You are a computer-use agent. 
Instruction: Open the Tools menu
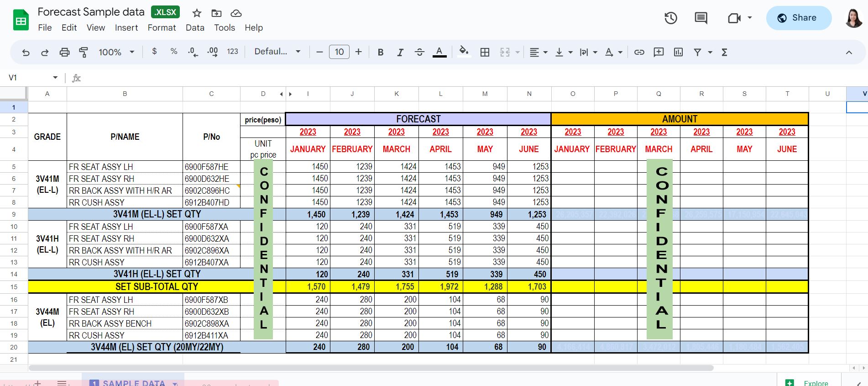(225, 27)
